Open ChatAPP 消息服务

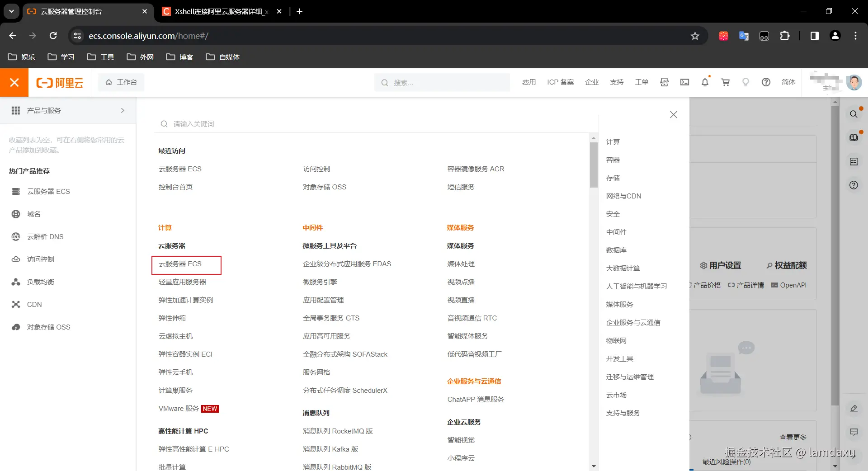(476, 400)
